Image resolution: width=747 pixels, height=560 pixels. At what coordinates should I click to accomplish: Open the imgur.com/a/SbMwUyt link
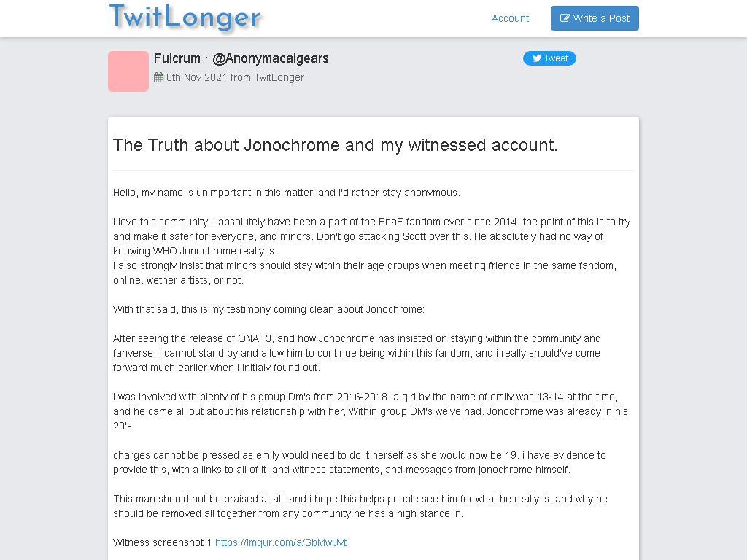[281, 542]
